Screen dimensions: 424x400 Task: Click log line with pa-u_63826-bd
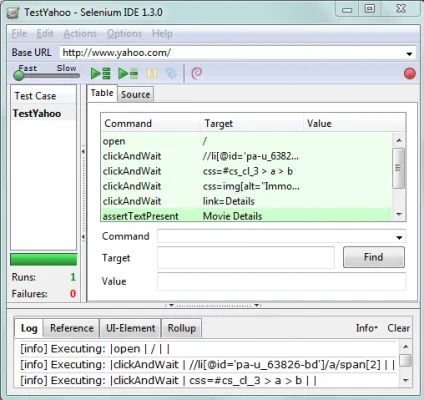tap(207, 364)
